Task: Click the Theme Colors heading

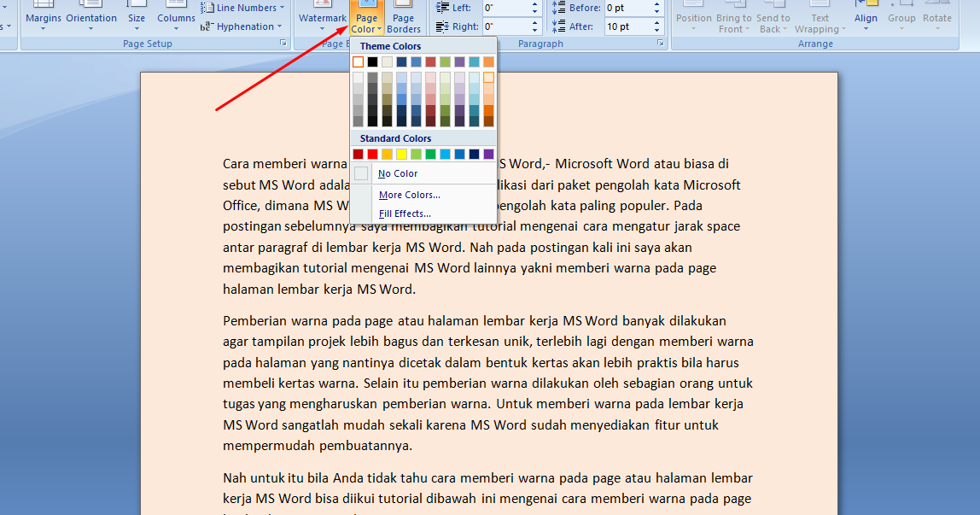Action: 391,45
